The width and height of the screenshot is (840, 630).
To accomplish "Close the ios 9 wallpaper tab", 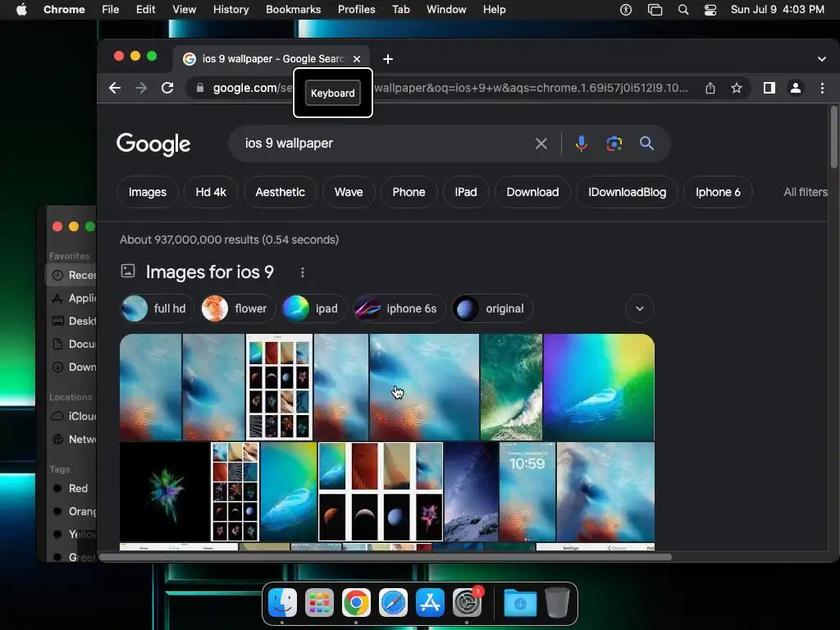I will coord(357,59).
